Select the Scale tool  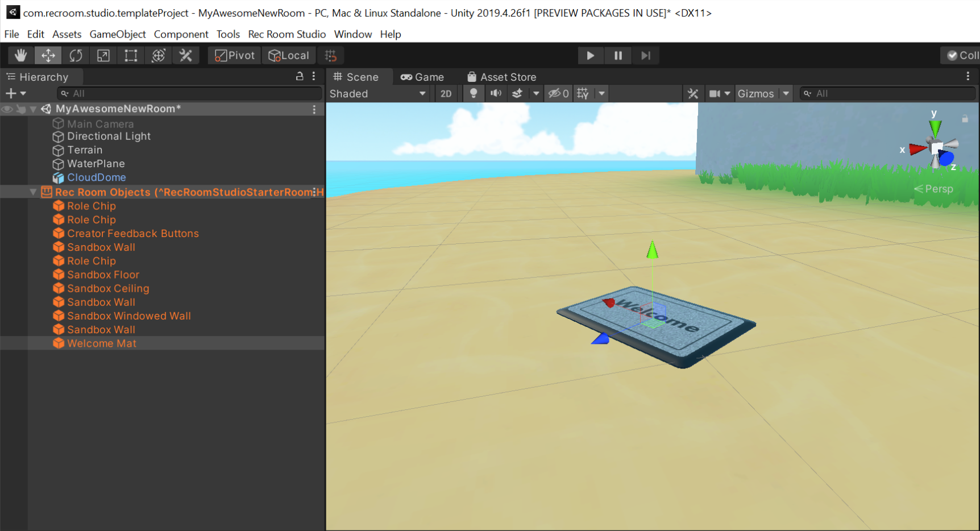(x=103, y=55)
